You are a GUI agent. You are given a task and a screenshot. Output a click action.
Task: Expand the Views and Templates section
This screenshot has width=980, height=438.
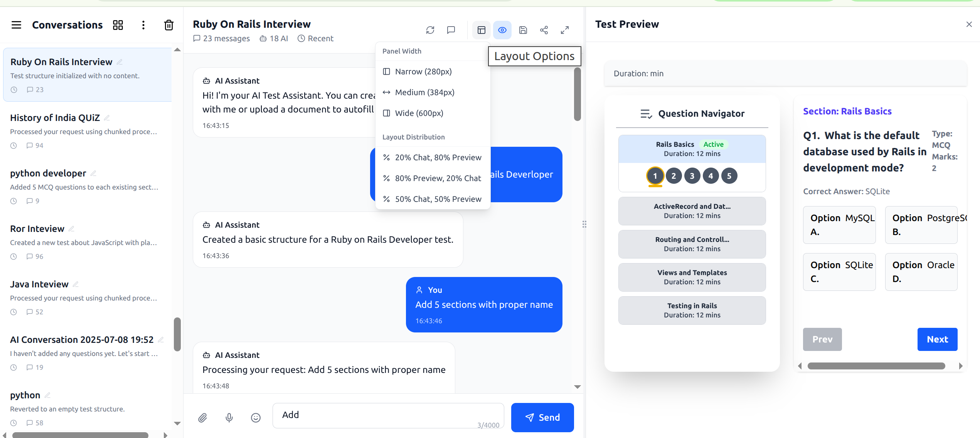tap(692, 277)
